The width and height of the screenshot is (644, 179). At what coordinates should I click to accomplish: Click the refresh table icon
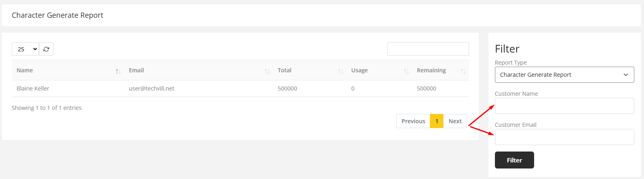[46, 49]
